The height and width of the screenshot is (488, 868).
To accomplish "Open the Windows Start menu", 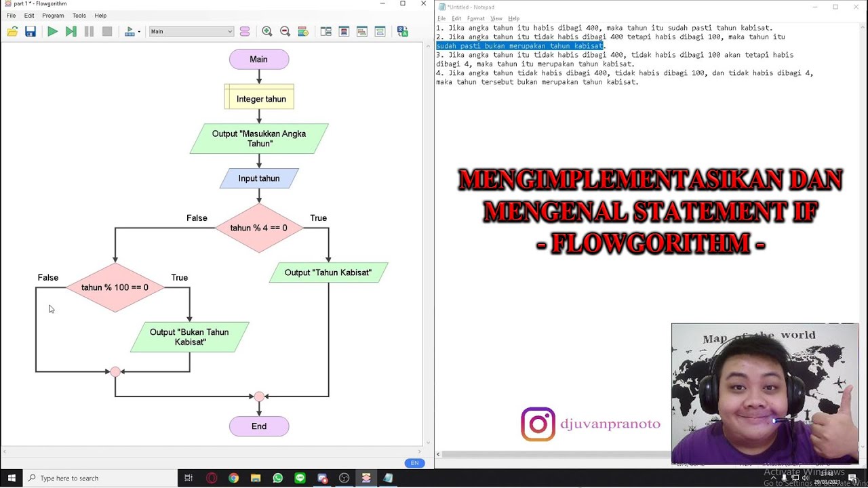I will point(12,478).
